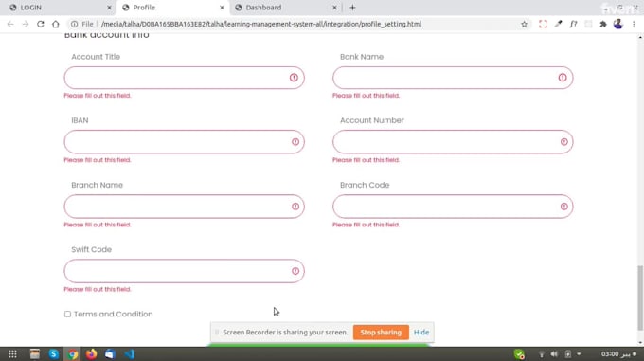Viewport: 644px width, 361px height.
Task: Click the Bank Name input field
Action: [x=453, y=78]
